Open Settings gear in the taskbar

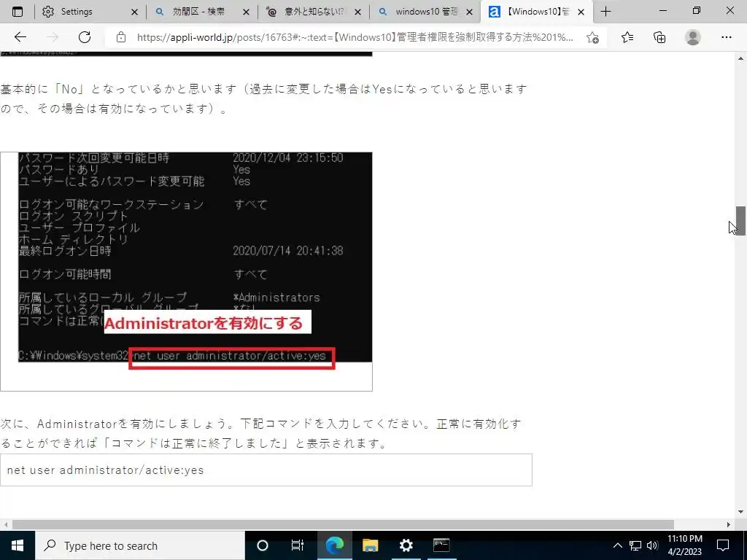[x=406, y=545]
